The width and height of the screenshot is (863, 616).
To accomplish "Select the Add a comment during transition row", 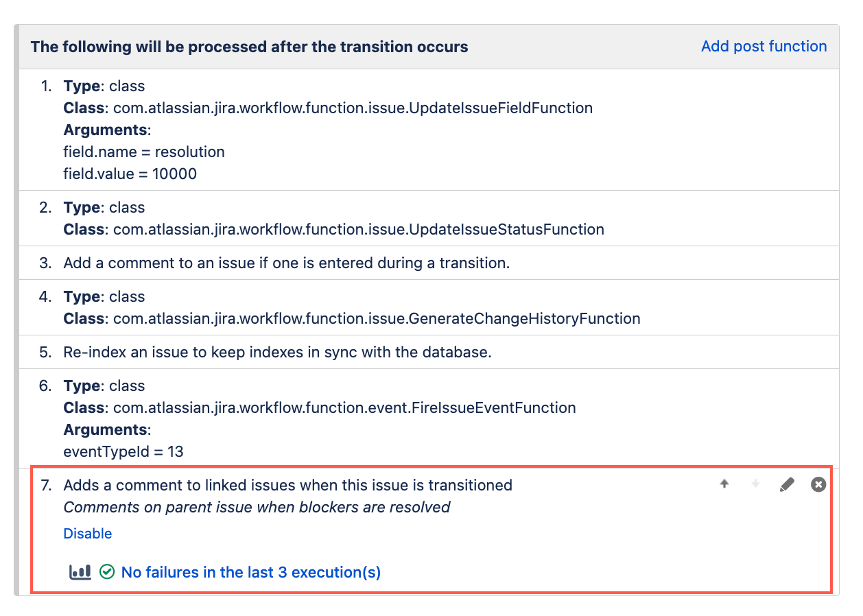I will tap(429, 263).
